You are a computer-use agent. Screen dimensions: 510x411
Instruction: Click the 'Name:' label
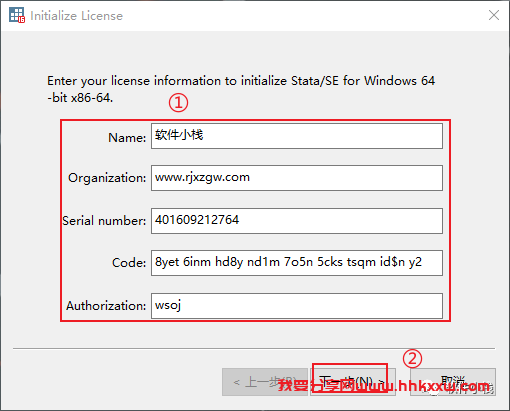coord(127,137)
